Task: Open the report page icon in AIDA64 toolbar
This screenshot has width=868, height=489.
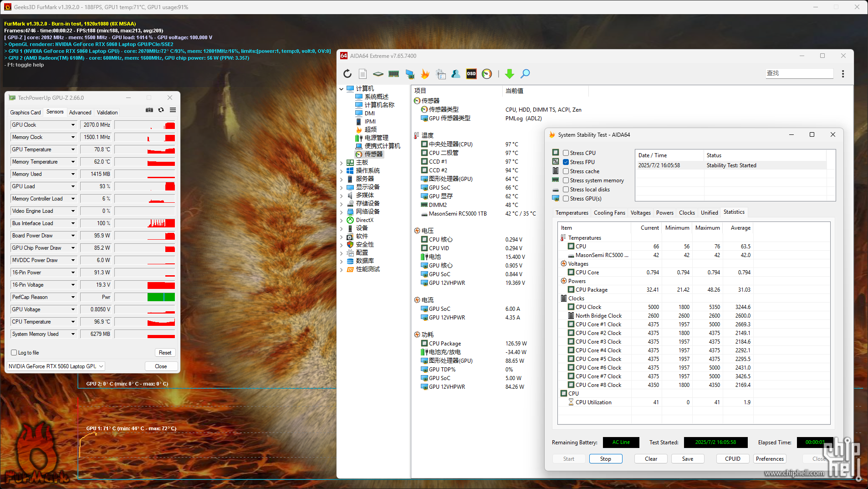Action: [x=363, y=73]
